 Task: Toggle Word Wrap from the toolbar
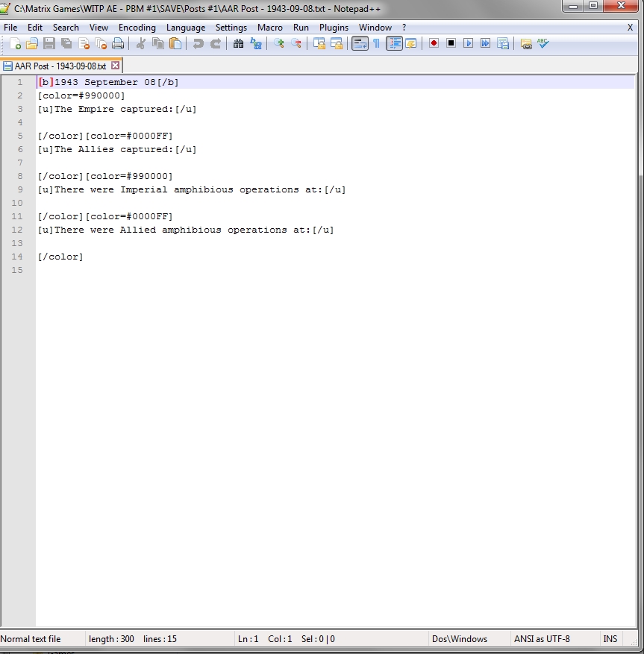click(x=359, y=43)
